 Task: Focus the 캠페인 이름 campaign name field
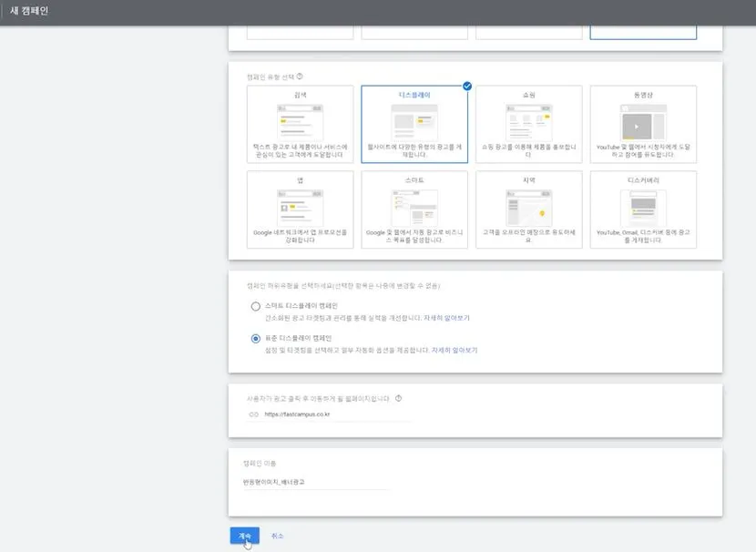point(315,482)
